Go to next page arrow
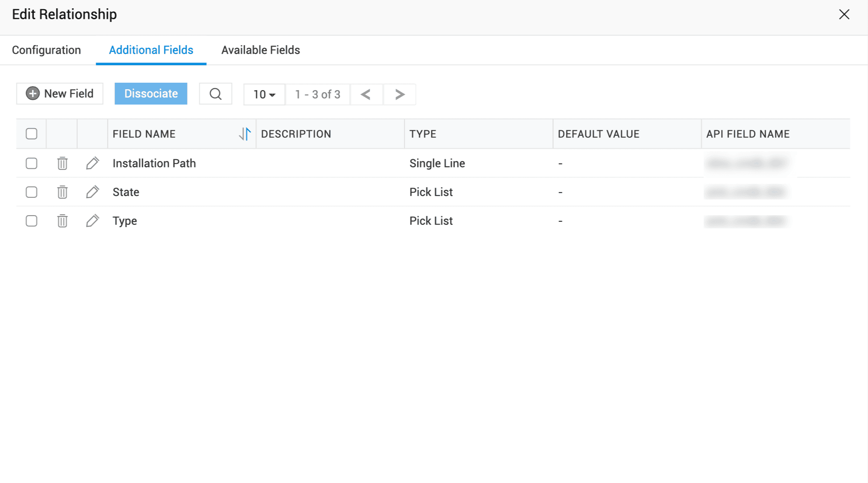 (399, 94)
